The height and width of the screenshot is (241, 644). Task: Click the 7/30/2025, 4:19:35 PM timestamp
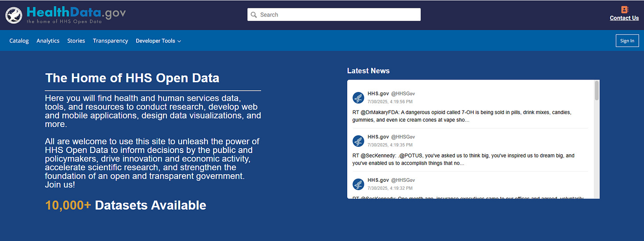click(x=390, y=145)
